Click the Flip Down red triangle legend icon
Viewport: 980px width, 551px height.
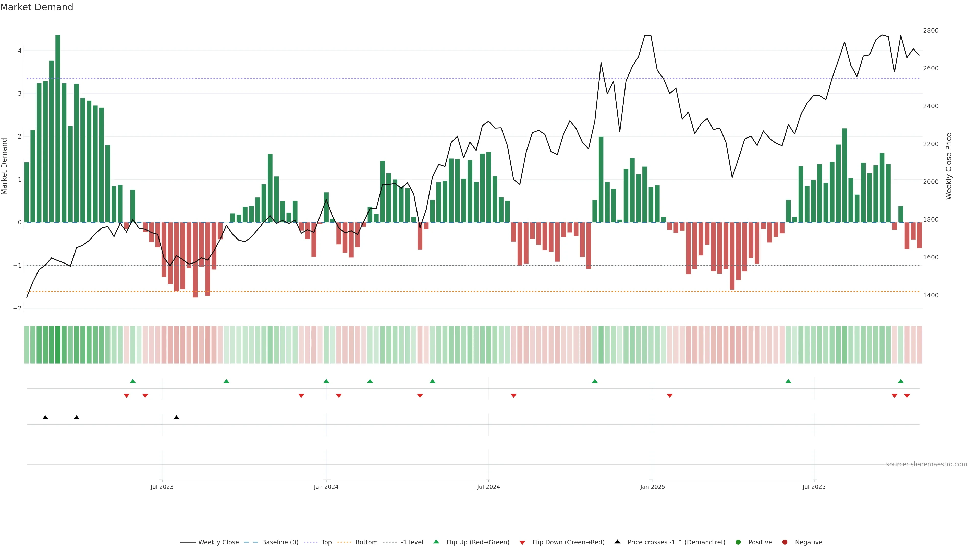pyautogui.click(x=522, y=542)
